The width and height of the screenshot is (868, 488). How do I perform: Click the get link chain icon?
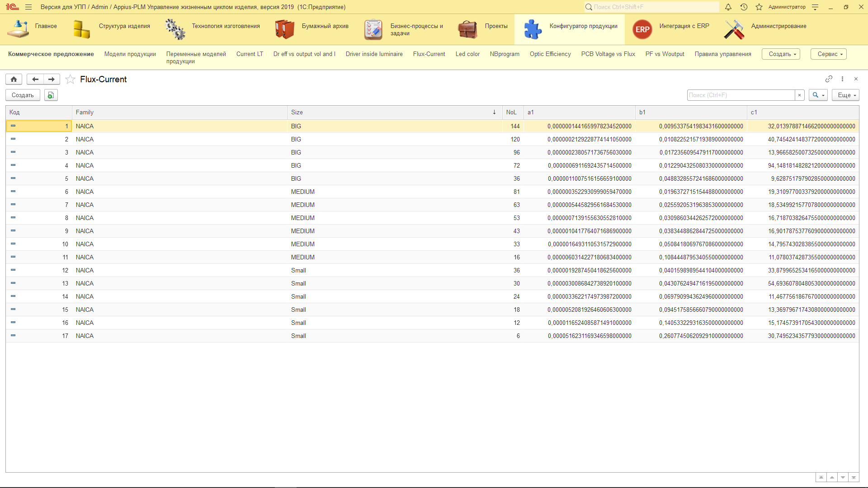pyautogui.click(x=829, y=79)
